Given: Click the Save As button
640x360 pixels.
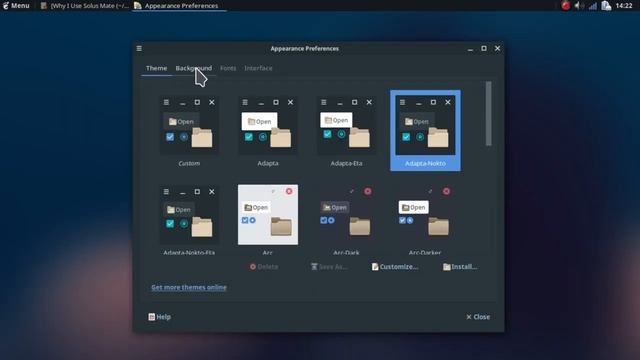Looking at the screenshot, I should click(x=329, y=267).
